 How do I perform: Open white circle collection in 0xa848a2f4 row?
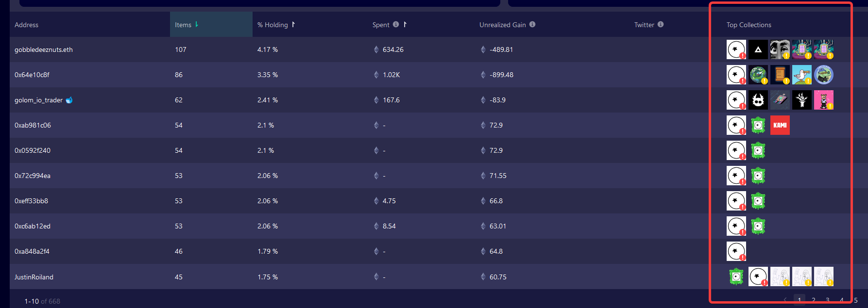(736, 251)
